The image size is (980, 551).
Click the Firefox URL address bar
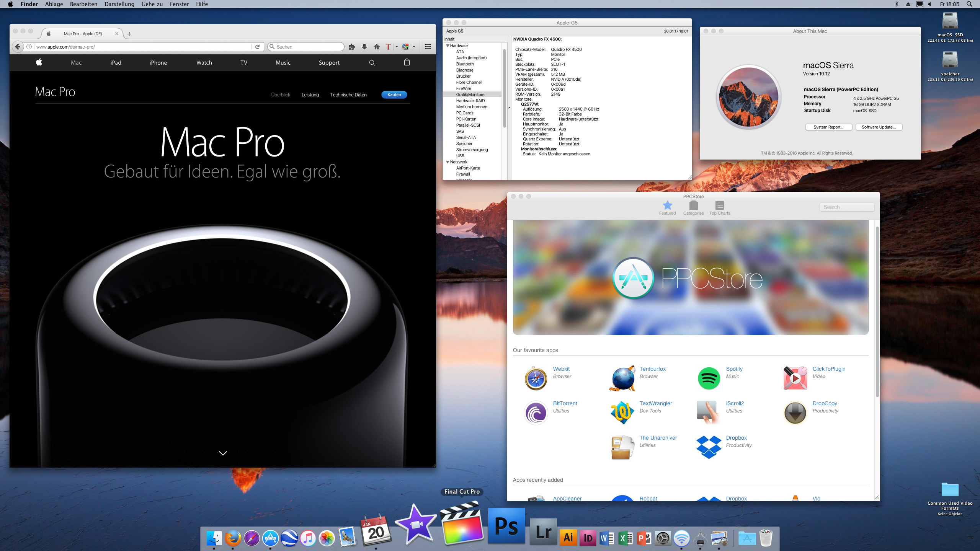tap(142, 47)
